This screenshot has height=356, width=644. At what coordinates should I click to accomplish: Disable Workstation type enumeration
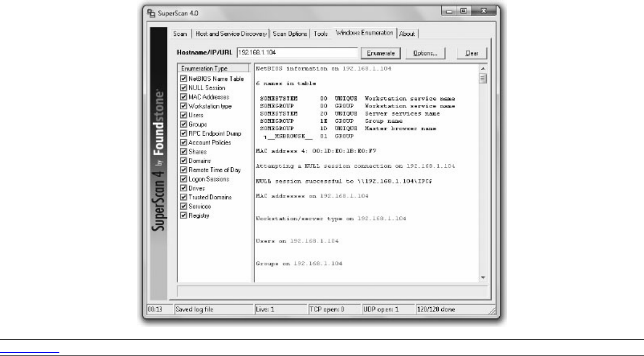(183, 106)
